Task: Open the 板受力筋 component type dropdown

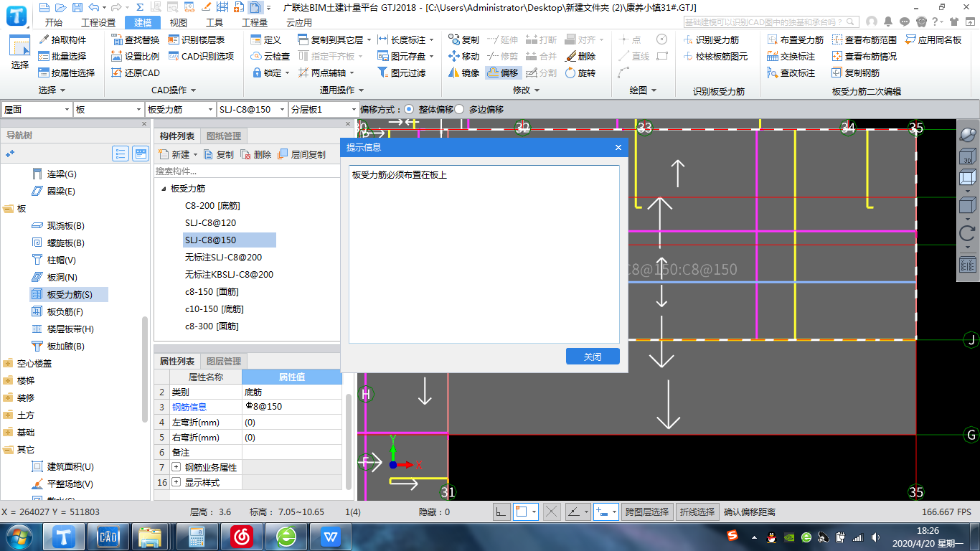Action: (x=180, y=109)
